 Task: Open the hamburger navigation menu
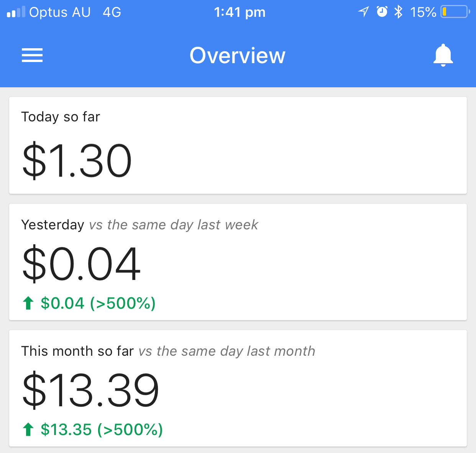pos(32,56)
